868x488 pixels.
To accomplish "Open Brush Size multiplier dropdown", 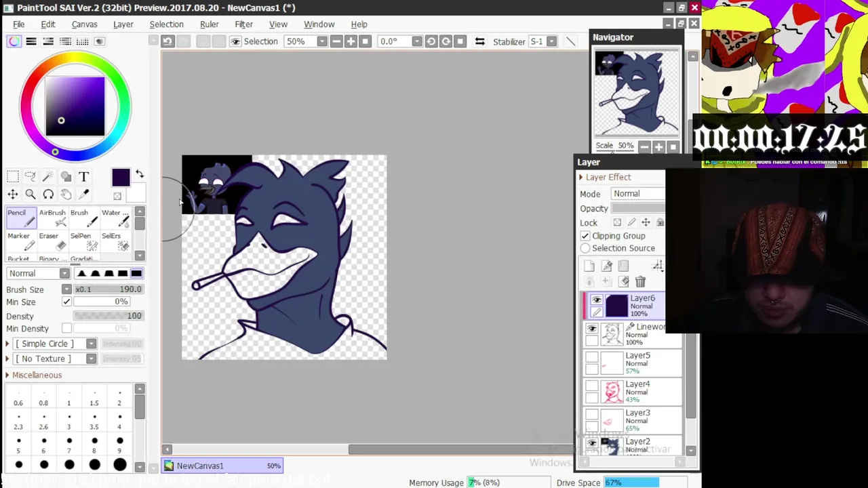I will [66, 289].
